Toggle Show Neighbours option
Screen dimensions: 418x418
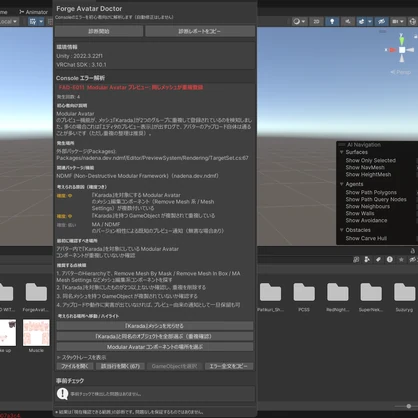click(368, 206)
